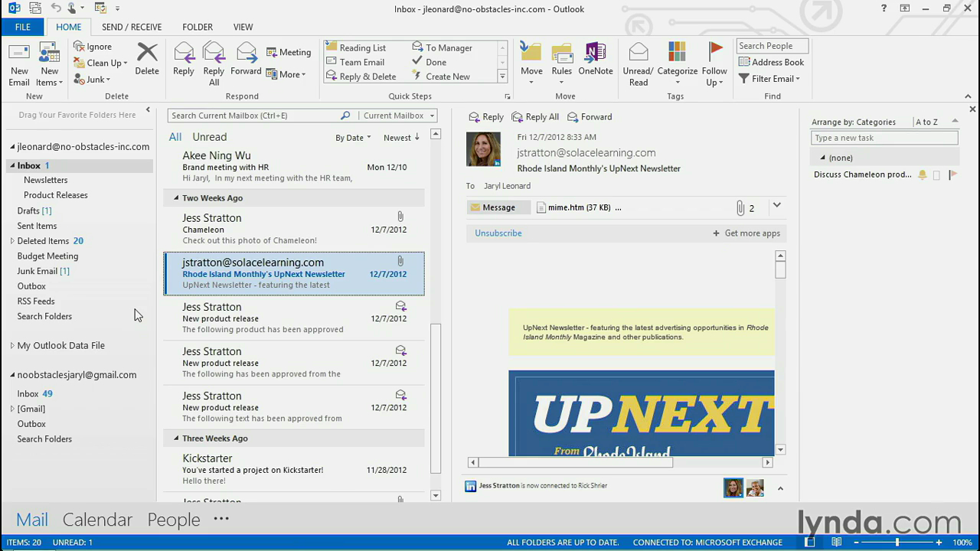Click the Undo arrow in quick access toolbar
This screenshot has width=980, height=551.
(56, 8)
